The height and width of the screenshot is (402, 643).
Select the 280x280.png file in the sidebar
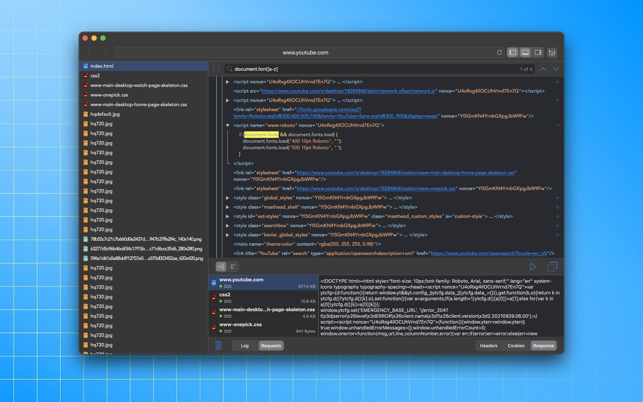tap(144, 249)
